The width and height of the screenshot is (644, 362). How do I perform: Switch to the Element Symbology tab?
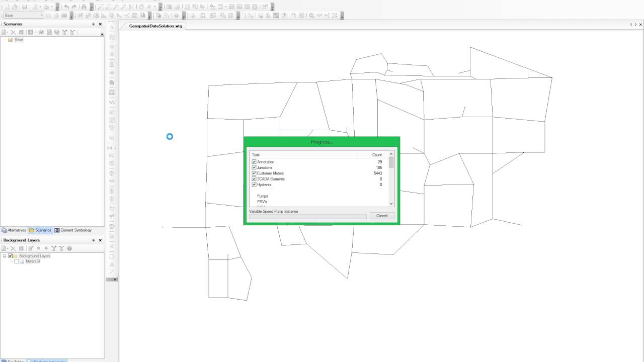tap(73, 230)
